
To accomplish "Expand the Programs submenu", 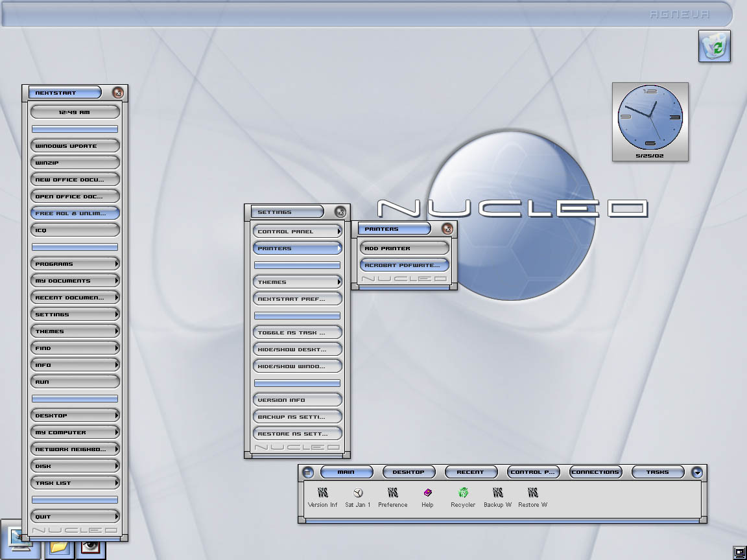I will tap(75, 264).
